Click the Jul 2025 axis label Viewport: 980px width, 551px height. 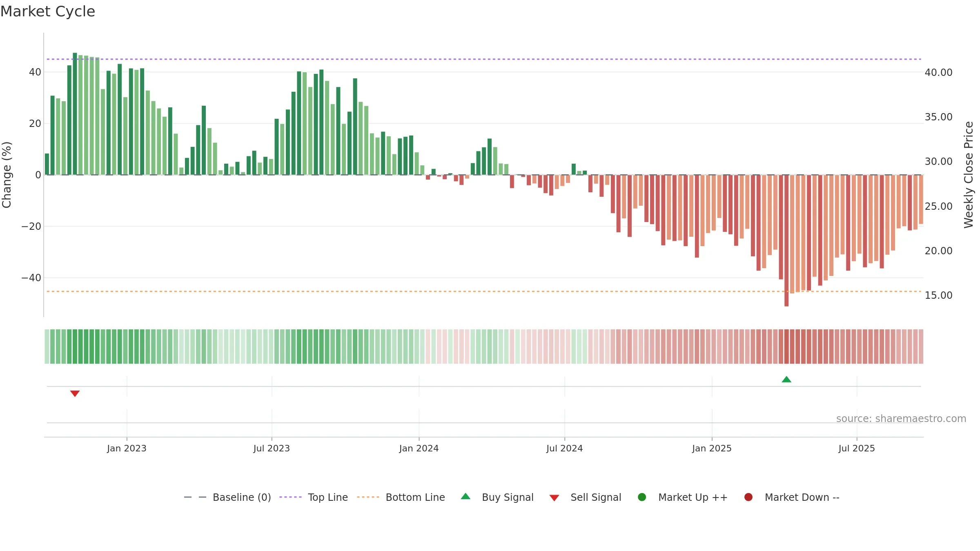(x=857, y=448)
